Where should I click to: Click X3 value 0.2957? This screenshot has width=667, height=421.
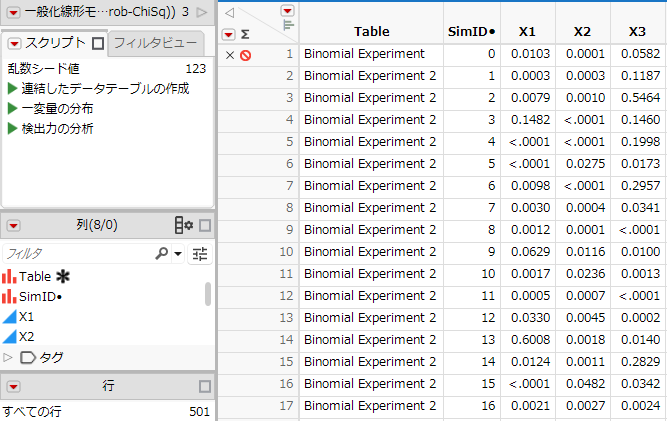(641, 186)
